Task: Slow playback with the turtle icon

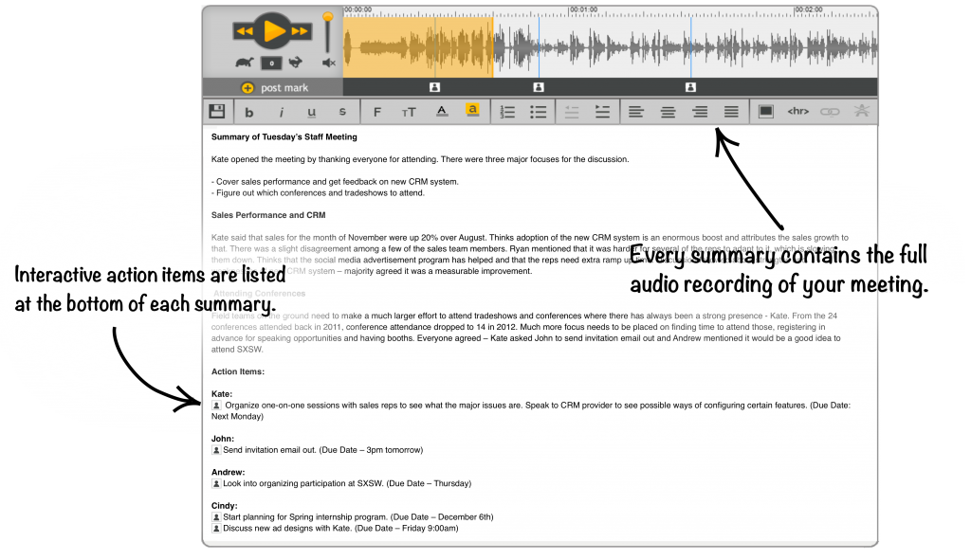Action: pyautogui.click(x=245, y=63)
